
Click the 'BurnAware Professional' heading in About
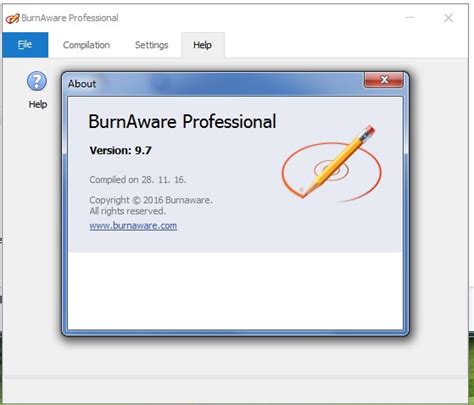(182, 121)
